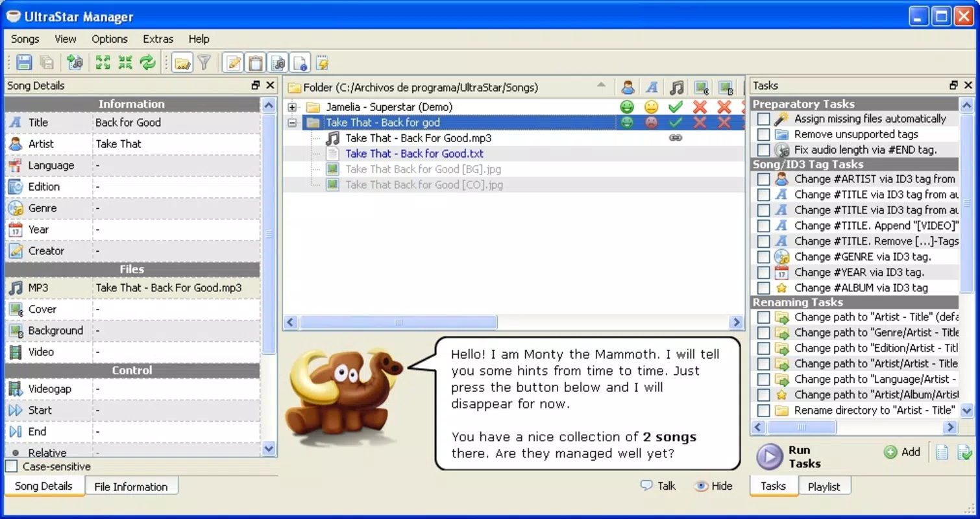
Task: Click the Artist person column header icon
Action: pos(628,88)
